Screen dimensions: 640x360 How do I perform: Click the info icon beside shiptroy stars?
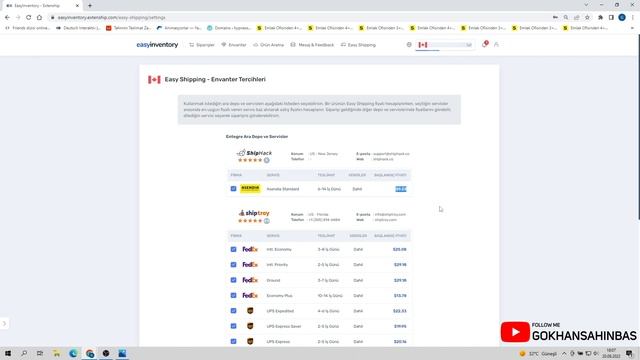click(267, 221)
